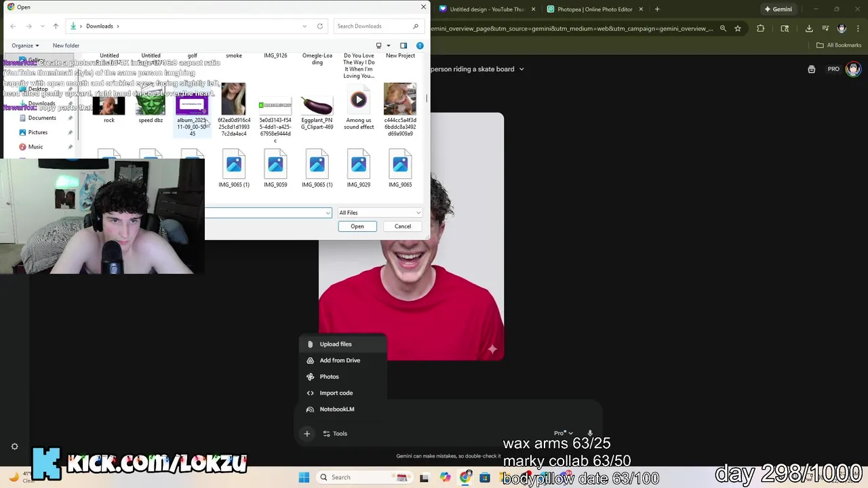Image resolution: width=868 pixels, height=488 pixels.
Task: Close the Untitled design tab
Action: (x=534, y=9)
